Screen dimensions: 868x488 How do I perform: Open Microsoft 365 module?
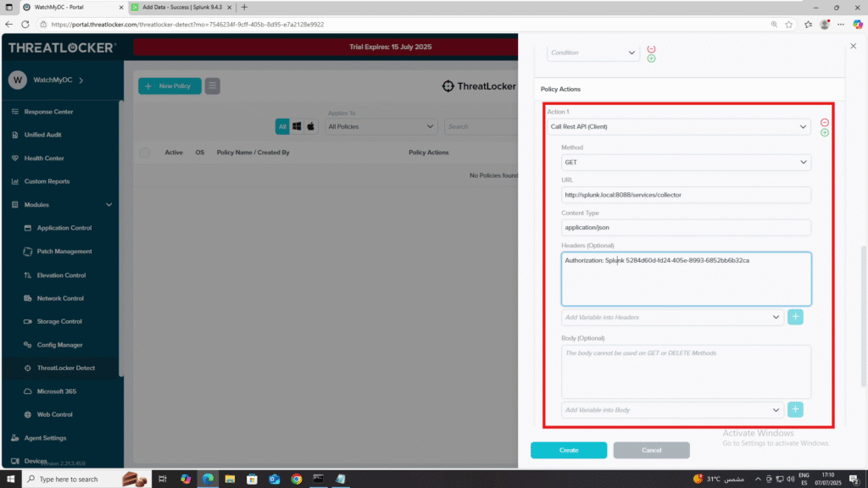(x=57, y=391)
